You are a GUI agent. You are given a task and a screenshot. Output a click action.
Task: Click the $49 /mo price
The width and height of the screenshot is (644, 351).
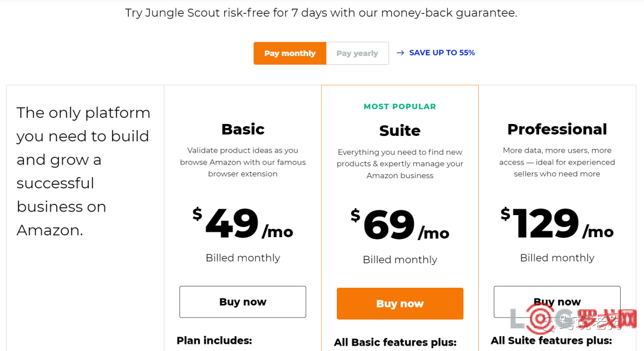pyautogui.click(x=243, y=223)
